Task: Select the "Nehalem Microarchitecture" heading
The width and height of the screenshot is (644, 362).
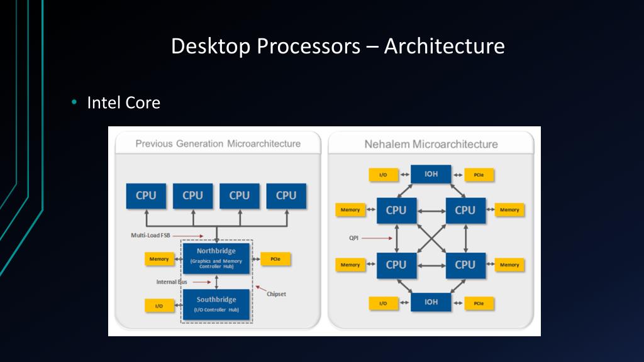Action: tap(431, 144)
